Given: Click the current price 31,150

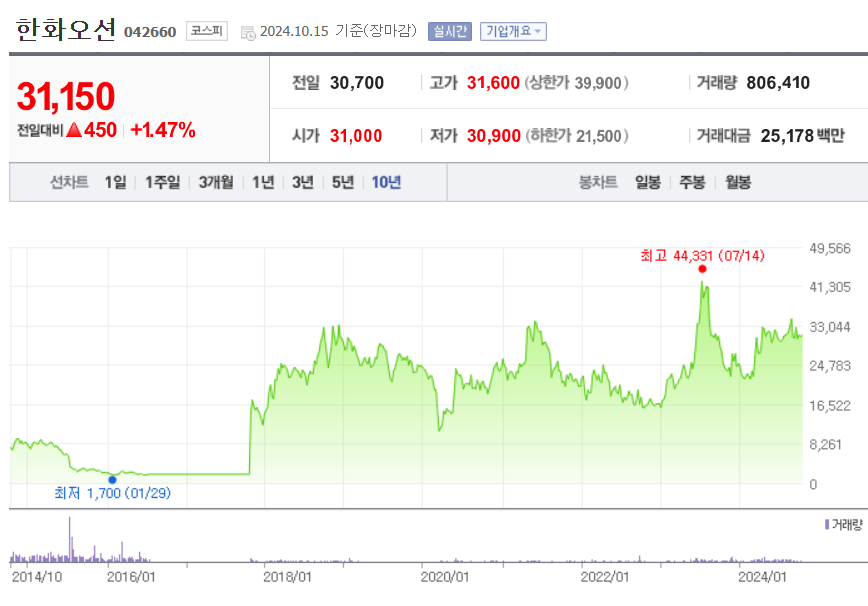Looking at the screenshot, I should click(x=66, y=96).
